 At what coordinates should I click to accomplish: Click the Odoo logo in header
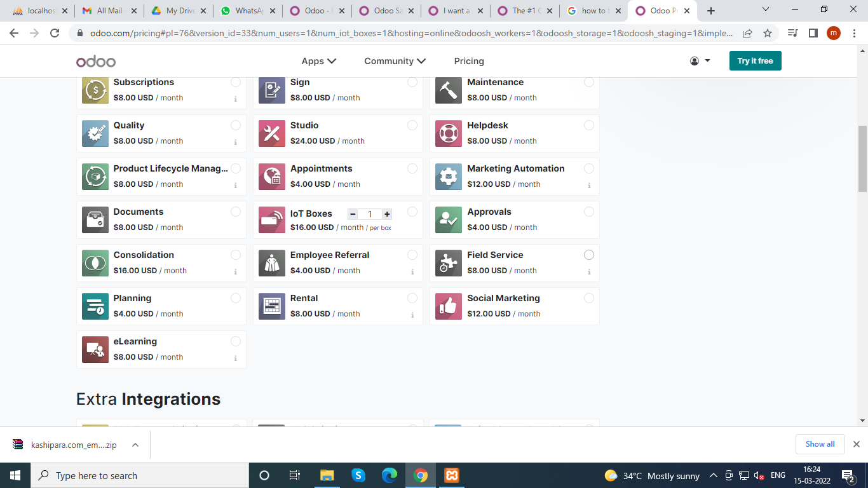pyautogui.click(x=96, y=61)
